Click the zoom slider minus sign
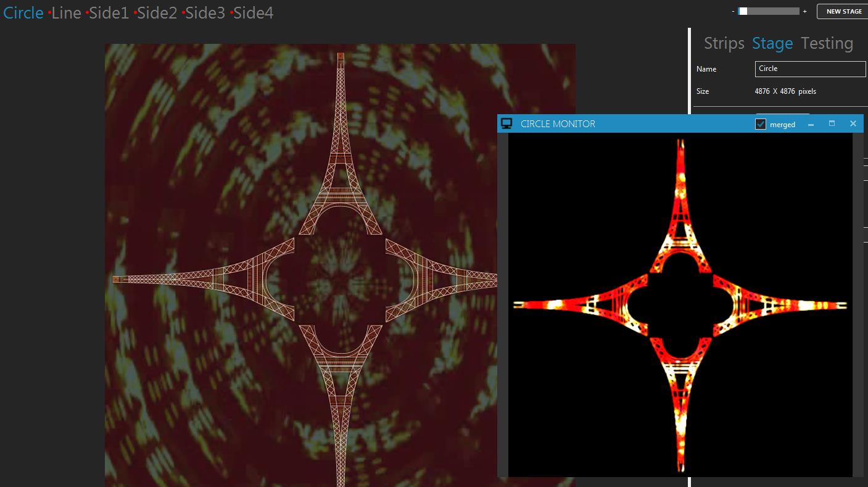The width and height of the screenshot is (868, 487). (x=733, y=11)
